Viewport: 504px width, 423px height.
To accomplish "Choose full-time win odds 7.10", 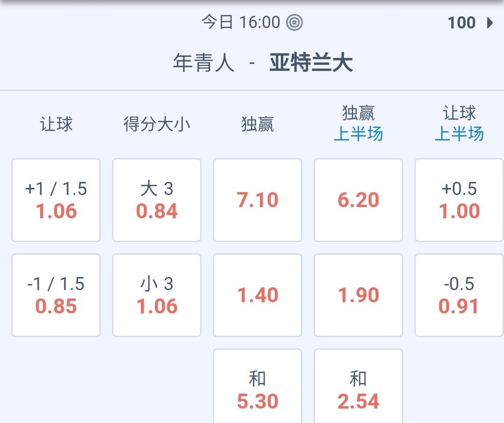I will pyautogui.click(x=258, y=200).
